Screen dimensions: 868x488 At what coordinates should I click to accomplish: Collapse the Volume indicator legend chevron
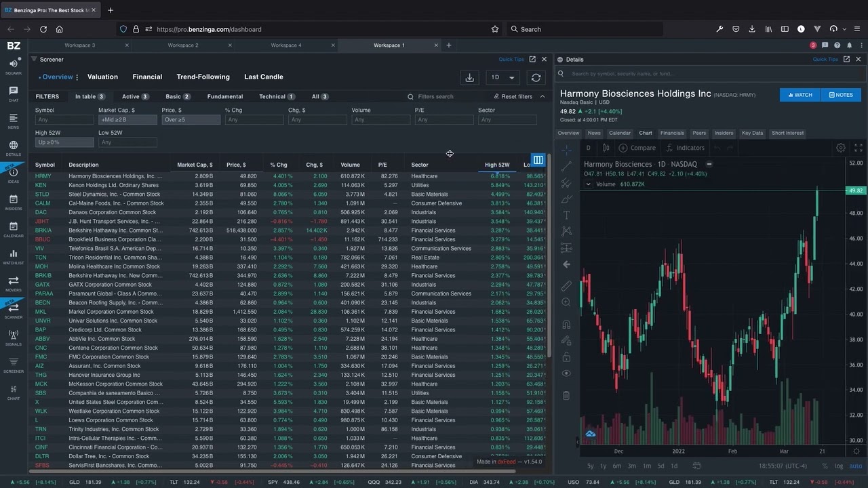click(x=588, y=184)
